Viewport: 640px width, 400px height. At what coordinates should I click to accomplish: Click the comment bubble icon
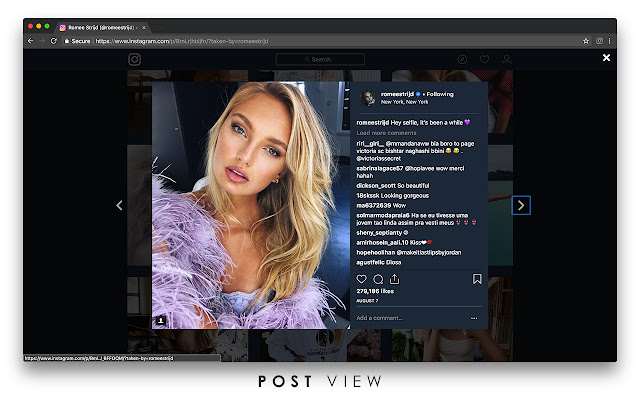coord(378,279)
